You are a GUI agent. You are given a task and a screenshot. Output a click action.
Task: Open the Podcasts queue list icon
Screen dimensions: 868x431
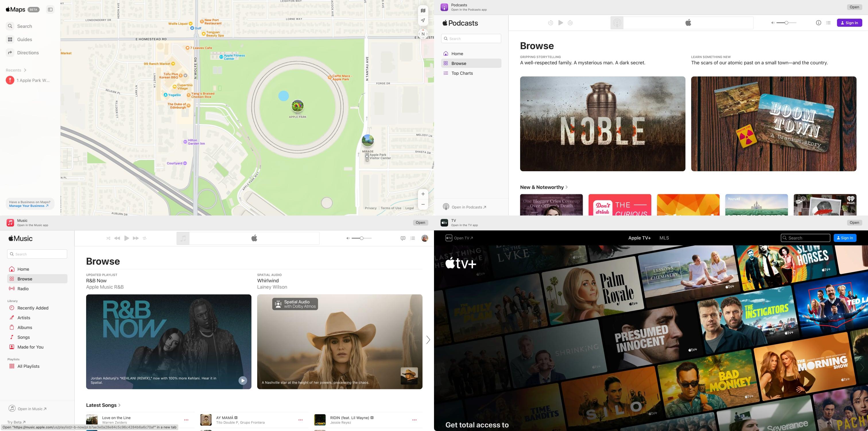tap(828, 23)
